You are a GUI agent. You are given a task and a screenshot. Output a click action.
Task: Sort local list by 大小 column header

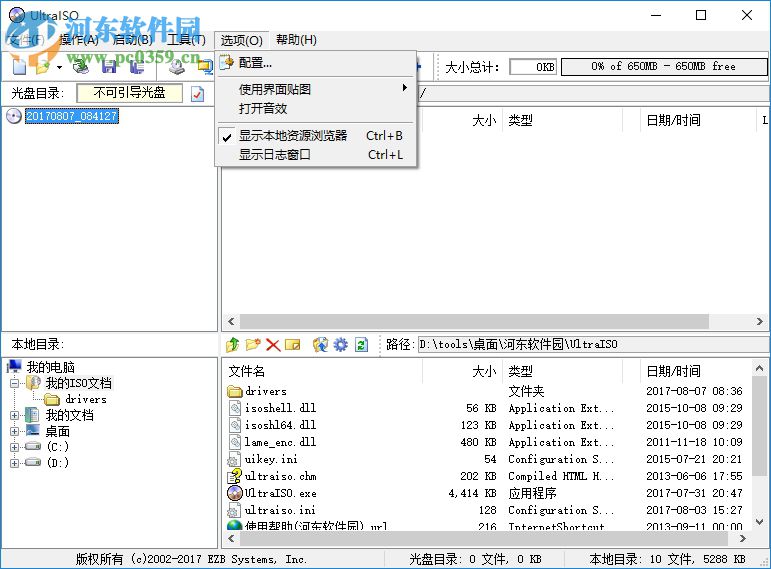[x=462, y=371]
